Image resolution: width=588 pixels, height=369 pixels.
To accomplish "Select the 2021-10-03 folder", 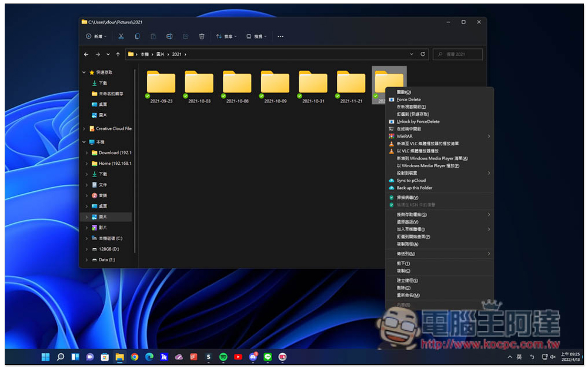I will pos(199,87).
